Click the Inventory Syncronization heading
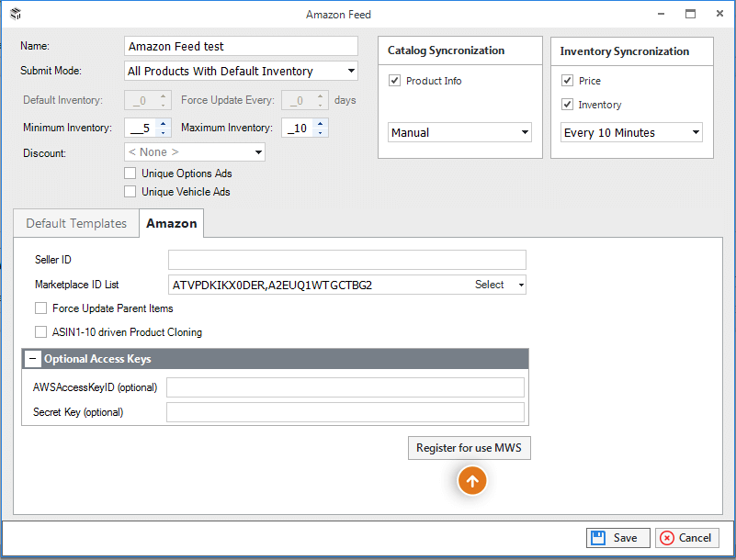Image resolution: width=736 pixels, height=560 pixels. (624, 51)
